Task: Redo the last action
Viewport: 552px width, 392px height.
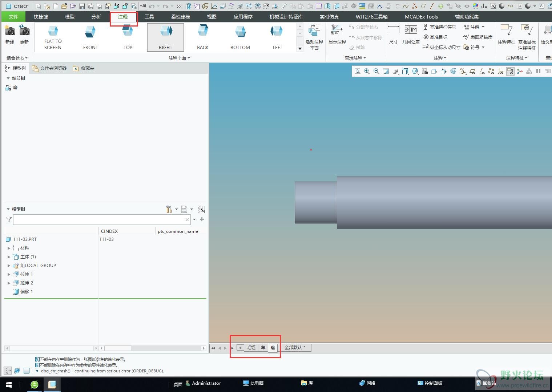Action: tap(165, 6)
